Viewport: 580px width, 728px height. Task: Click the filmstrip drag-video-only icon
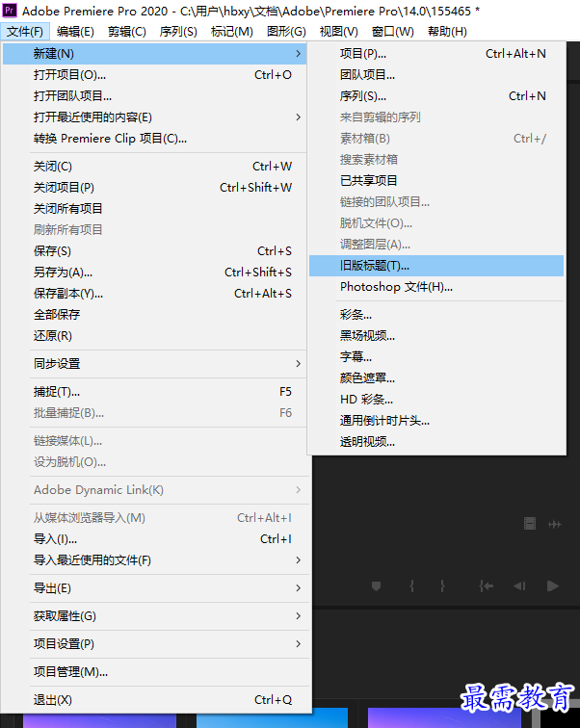pos(530,524)
